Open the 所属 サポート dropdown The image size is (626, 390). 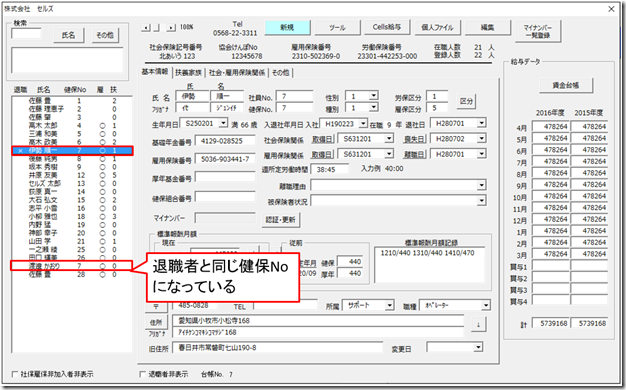pyautogui.click(x=390, y=305)
